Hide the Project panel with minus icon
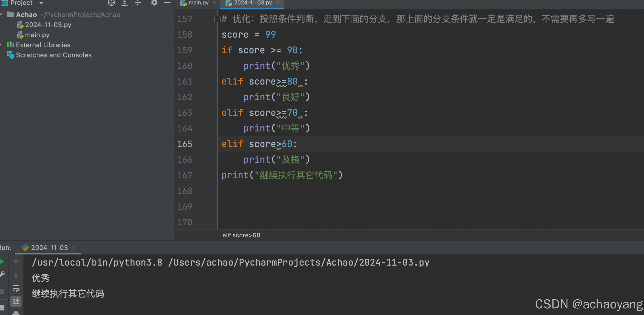The height and width of the screenshot is (315, 644). (167, 3)
